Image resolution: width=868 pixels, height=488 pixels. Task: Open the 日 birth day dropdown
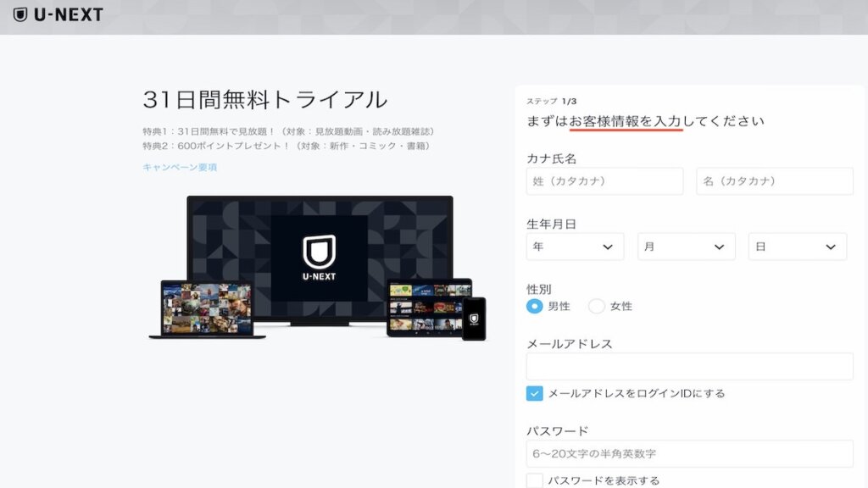coord(797,247)
